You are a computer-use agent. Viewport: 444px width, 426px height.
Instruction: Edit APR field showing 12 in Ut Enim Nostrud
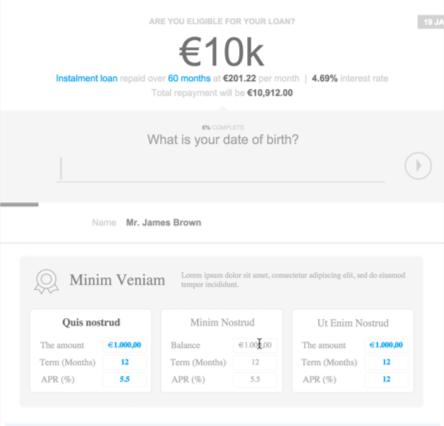pyautogui.click(x=386, y=379)
